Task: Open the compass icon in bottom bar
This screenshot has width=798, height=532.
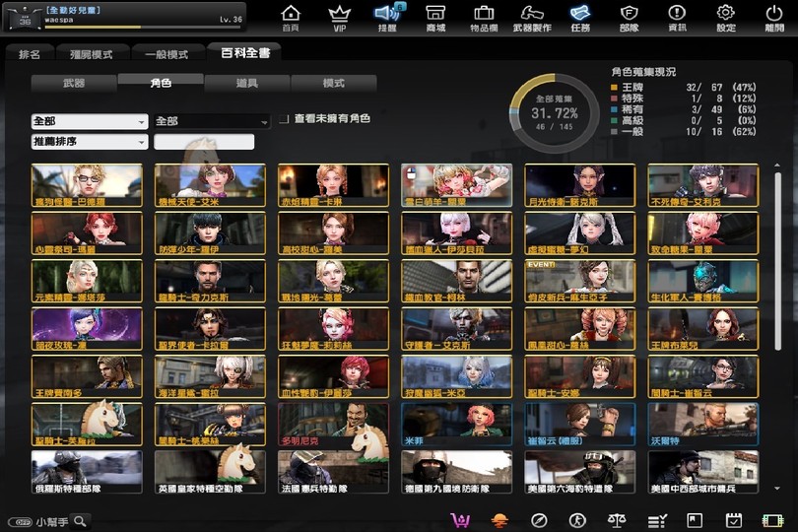Action: [539, 520]
